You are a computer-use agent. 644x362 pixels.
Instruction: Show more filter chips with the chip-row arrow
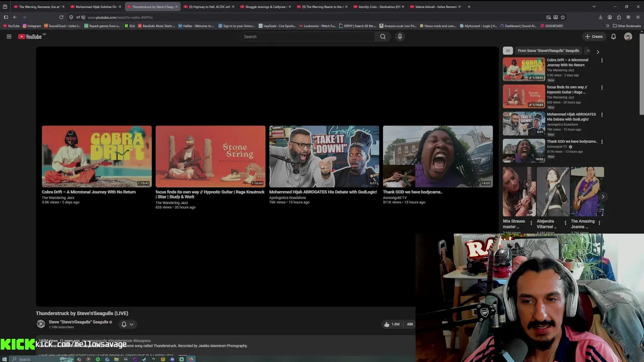point(598,52)
